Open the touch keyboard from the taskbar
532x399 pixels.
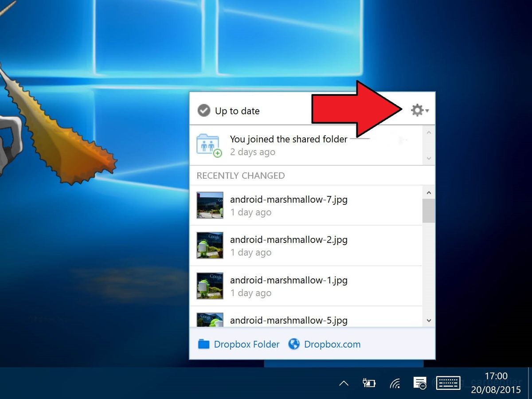[x=448, y=383]
